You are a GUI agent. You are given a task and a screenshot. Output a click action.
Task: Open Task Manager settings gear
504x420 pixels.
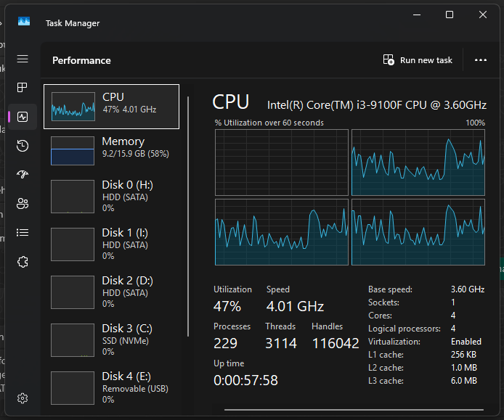pos(23,398)
